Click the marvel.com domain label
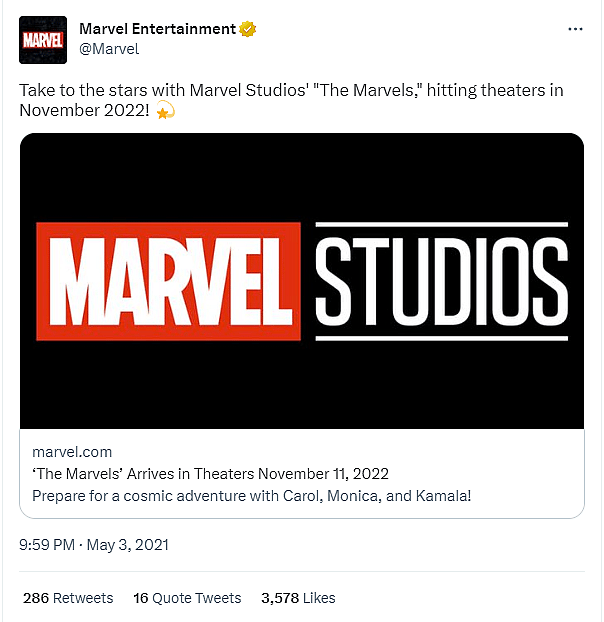This screenshot has width=604, height=622. [x=72, y=453]
